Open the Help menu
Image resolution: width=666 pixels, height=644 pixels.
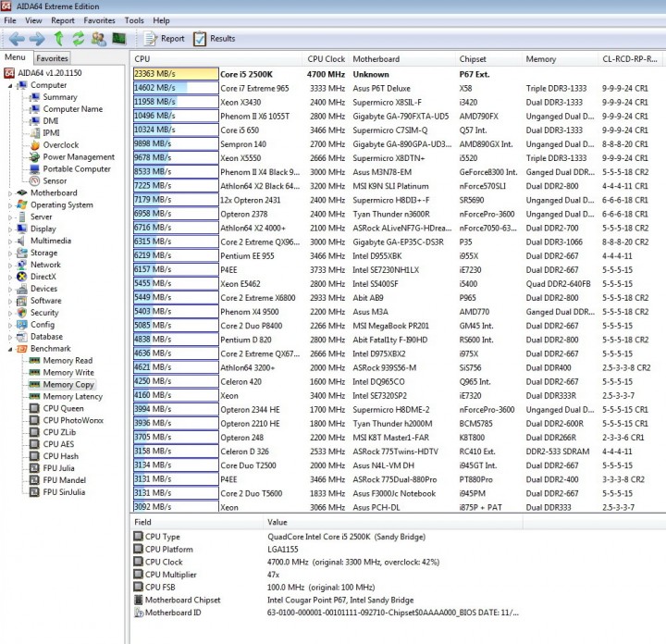point(161,20)
